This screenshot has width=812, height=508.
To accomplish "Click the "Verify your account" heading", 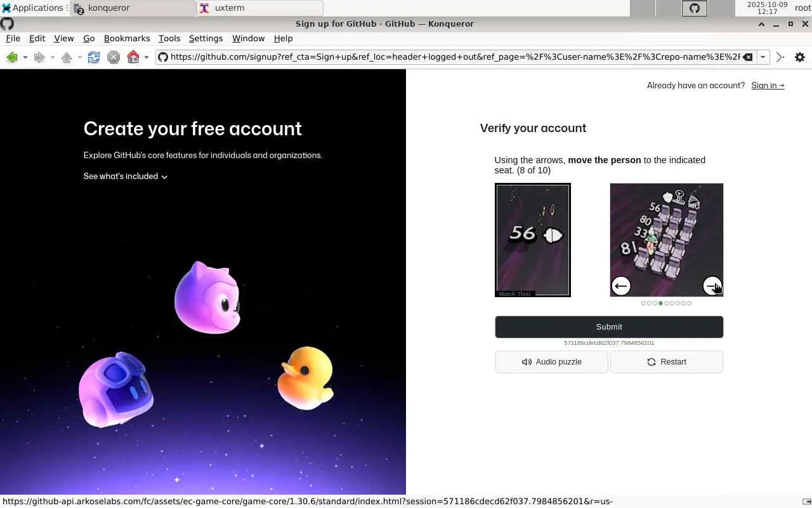I will click(533, 128).
